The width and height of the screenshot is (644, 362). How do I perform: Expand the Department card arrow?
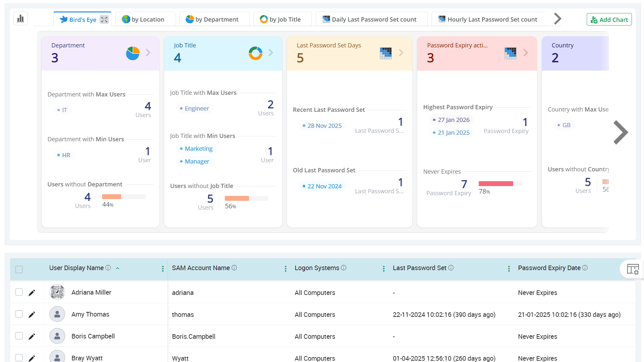tap(148, 53)
